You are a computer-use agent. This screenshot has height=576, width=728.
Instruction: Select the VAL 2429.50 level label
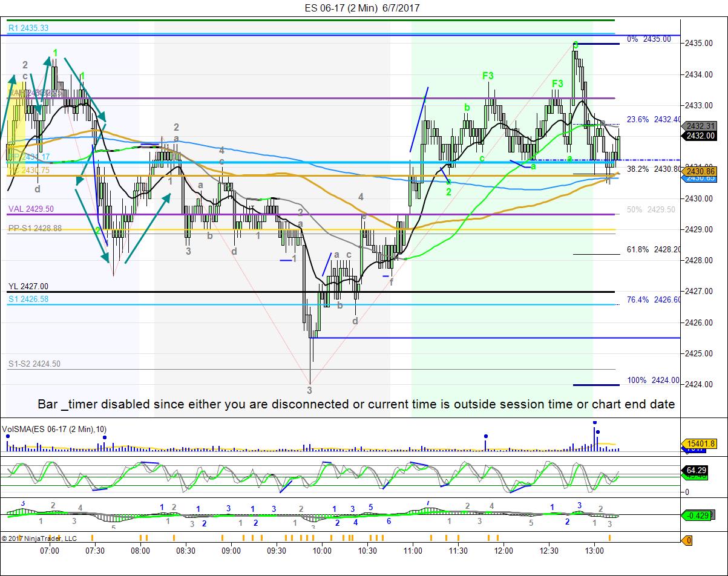coord(31,209)
